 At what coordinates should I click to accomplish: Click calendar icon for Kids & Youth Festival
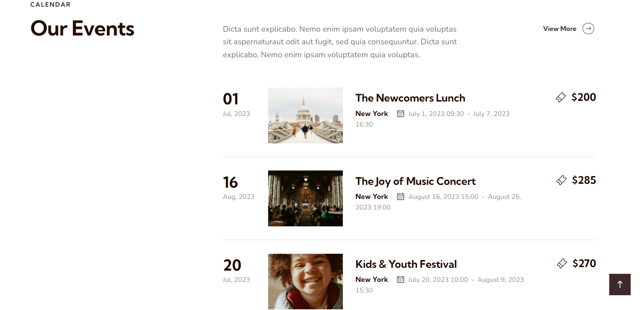[x=400, y=279]
